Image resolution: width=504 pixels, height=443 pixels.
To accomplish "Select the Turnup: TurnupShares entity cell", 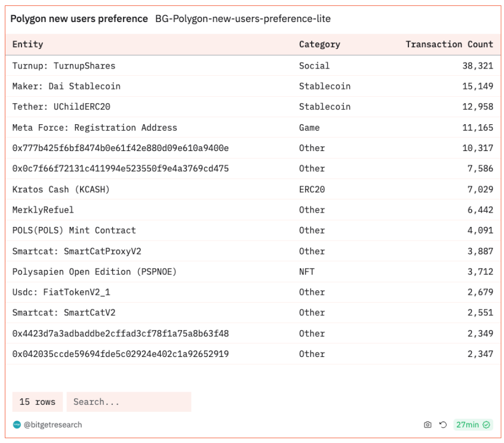I will coord(64,66).
